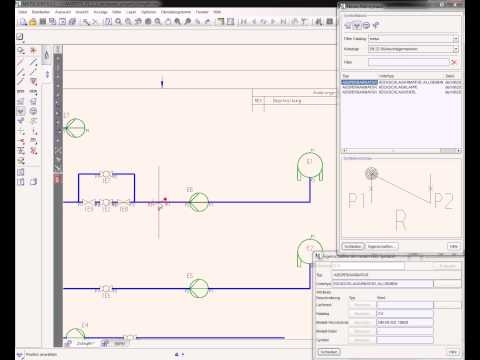This screenshot has width=480, height=360.
Task: Jump to first sheet navigation arrow
Action: click(x=244, y=22)
